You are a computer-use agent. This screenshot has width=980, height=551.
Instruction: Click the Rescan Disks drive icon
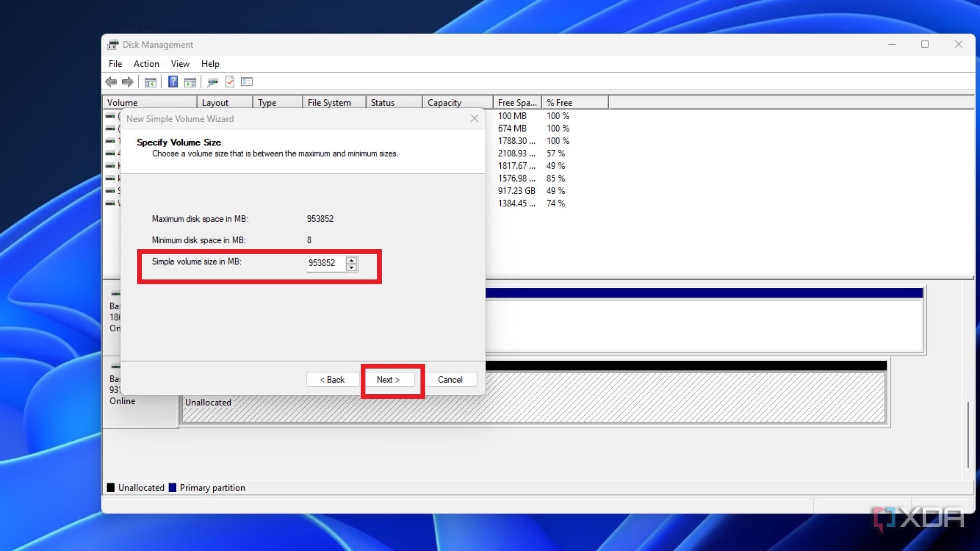212,82
